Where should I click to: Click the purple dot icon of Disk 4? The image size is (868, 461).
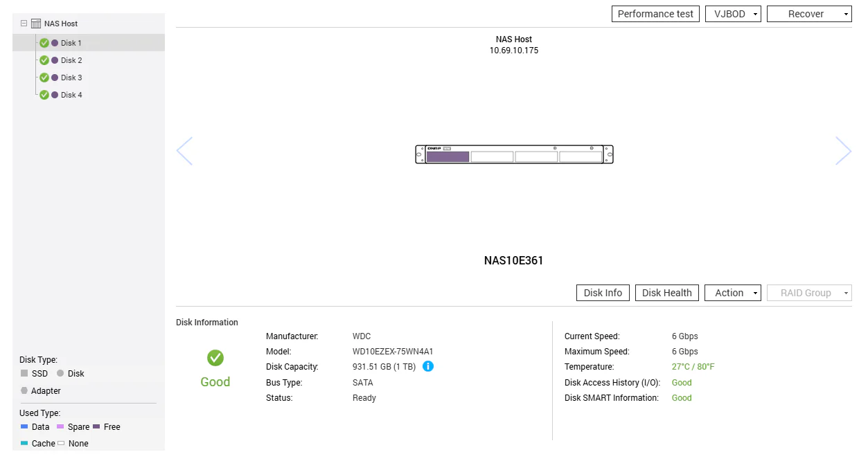click(55, 95)
